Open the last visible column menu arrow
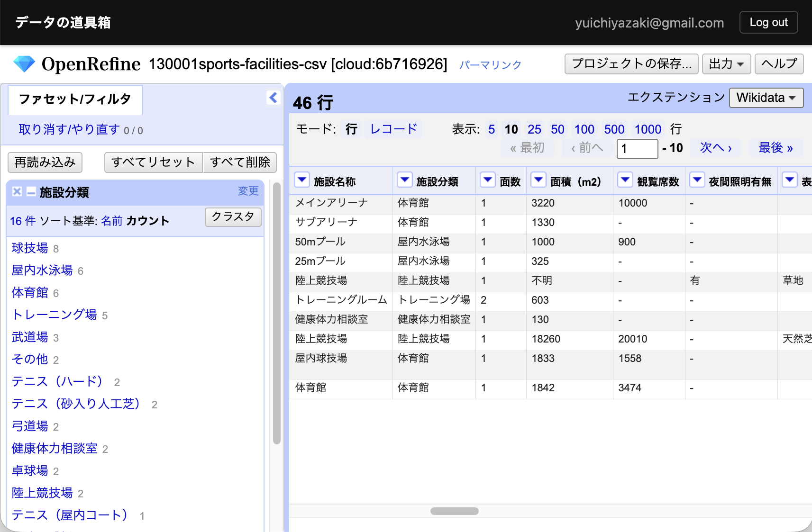 790,180
